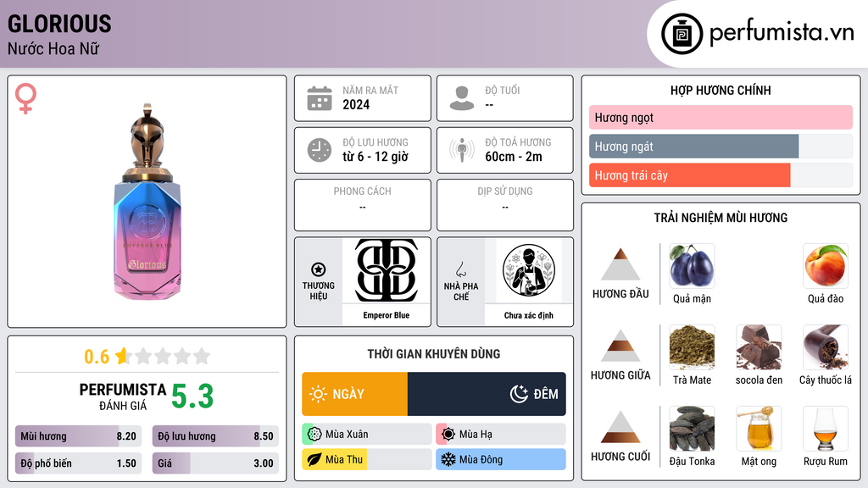This screenshot has height=488, width=868.
Task: Click the Độ lưu hương 8.50 score bar
Action: tap(216, 436)
